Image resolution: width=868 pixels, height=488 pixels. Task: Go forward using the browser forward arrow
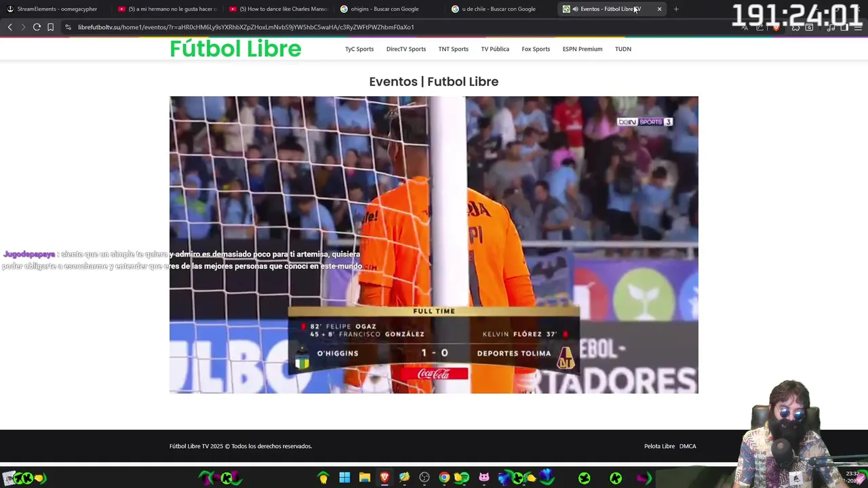[22, 27]
